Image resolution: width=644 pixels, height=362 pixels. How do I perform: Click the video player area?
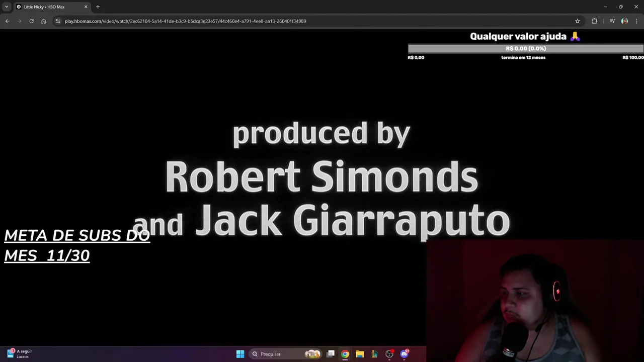click(322, 187)
